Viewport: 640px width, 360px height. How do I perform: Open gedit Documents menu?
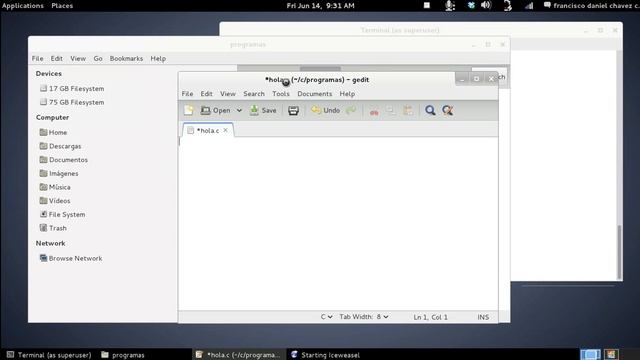[315, 93]
